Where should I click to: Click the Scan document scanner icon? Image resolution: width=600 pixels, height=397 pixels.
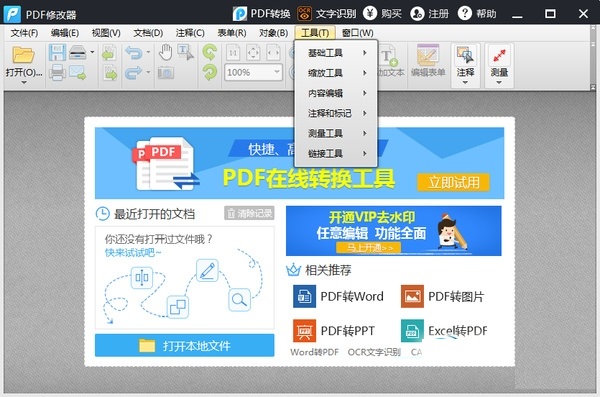78,52
